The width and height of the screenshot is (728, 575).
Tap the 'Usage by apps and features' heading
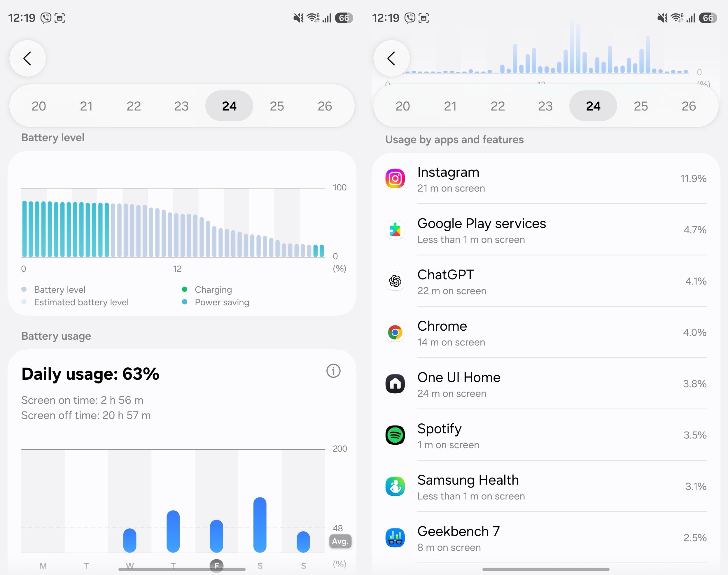(x=455, y=139)
